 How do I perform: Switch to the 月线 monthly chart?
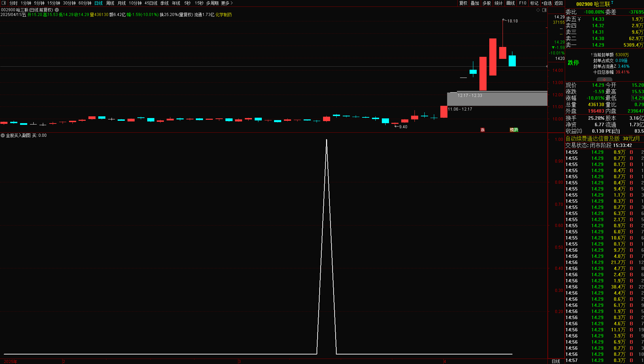pos(122,3)
